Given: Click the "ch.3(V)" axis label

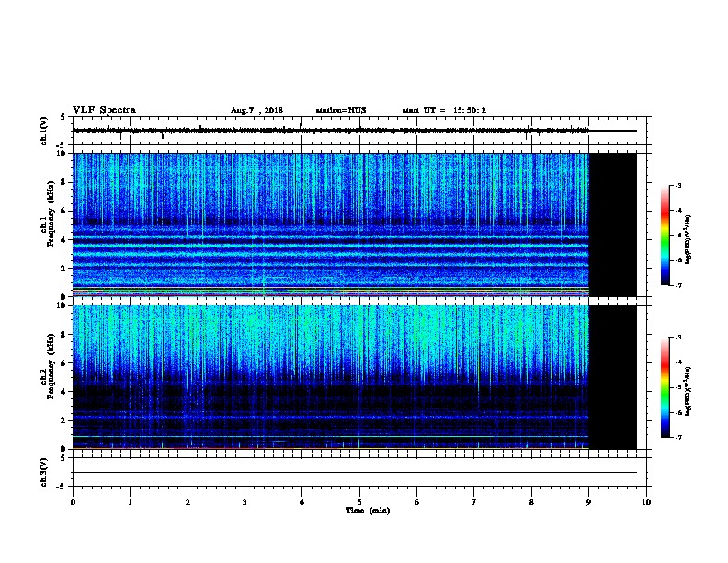Looking at the screenshot, I should 44,472.
